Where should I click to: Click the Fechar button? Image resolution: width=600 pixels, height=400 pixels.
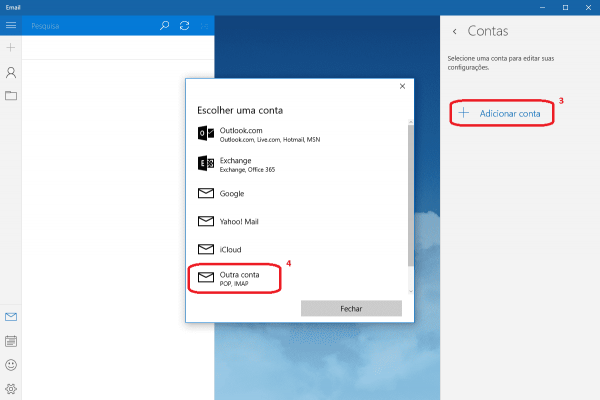click(351, 310)
